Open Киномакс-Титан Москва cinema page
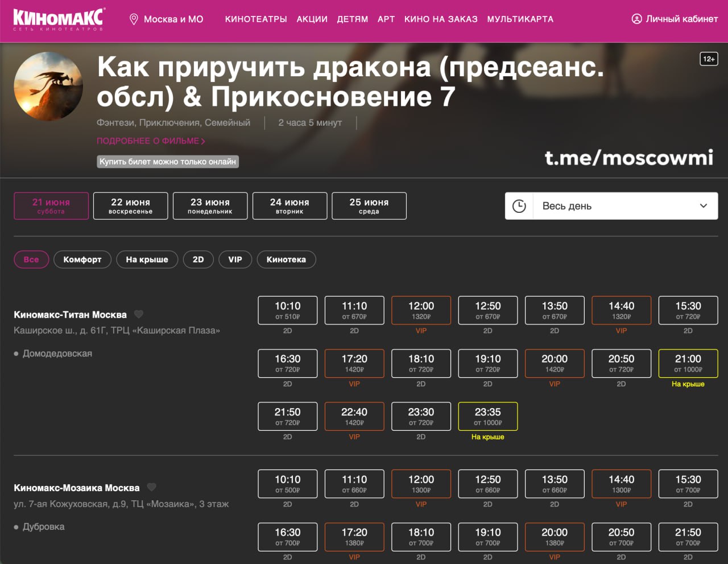This screenshot has width=728, height=564. (x=71, y=315)
